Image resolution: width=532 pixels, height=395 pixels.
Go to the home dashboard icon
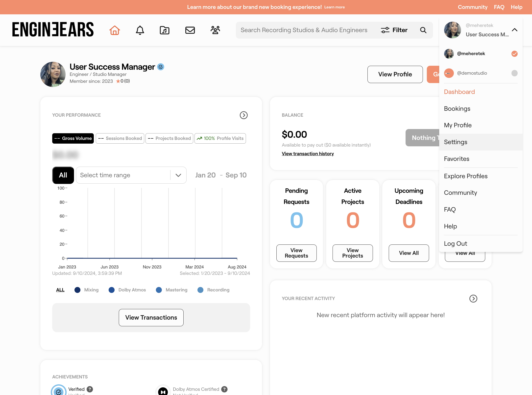[115, 30]
